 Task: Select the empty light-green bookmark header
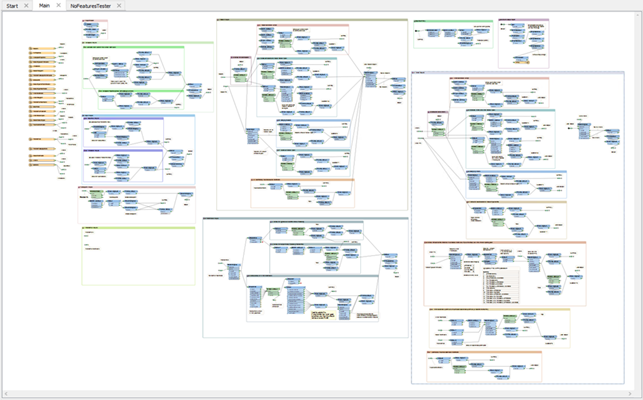pos(139,228)
